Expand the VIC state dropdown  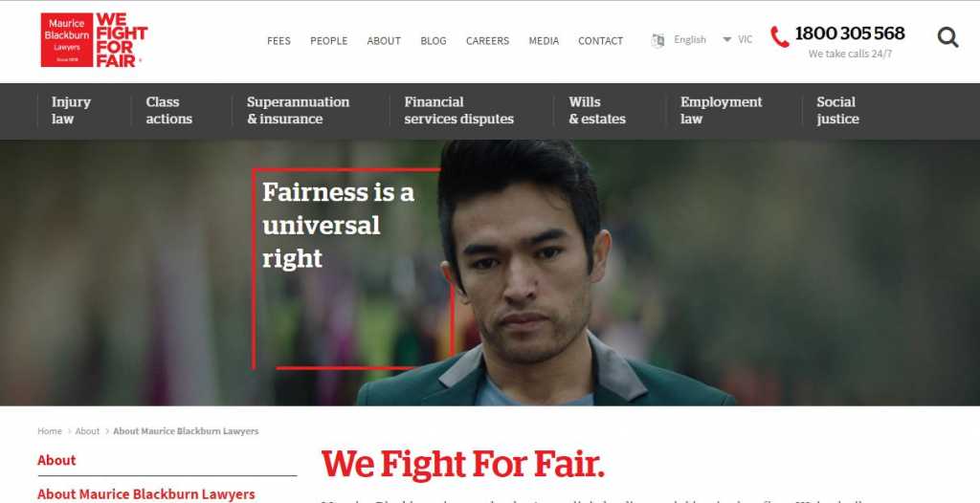pyautogui.click(x=738, y=39)
